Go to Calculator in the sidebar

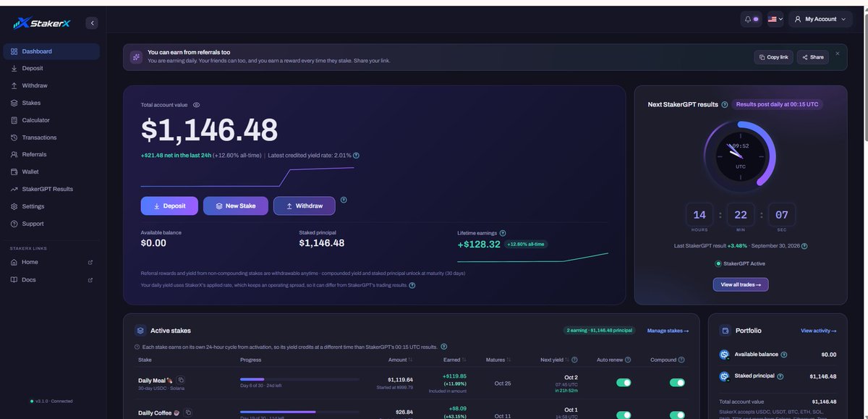coord(51,120)
